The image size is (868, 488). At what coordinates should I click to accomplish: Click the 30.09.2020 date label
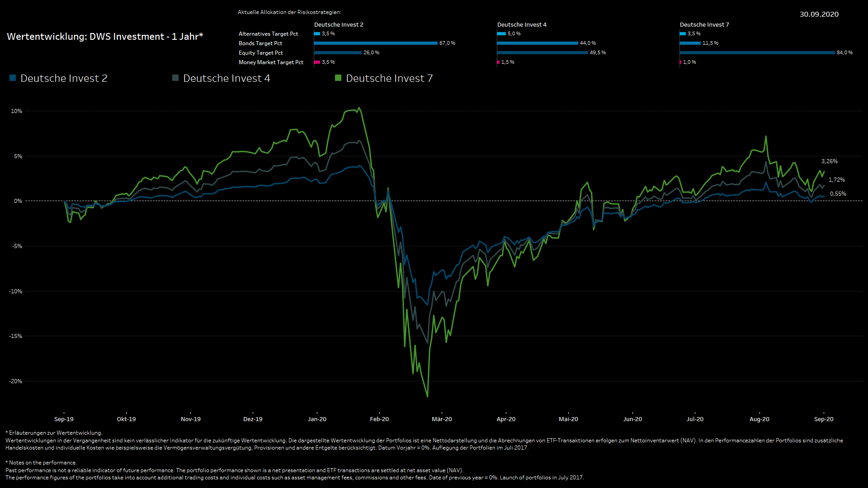coord(819,14)
